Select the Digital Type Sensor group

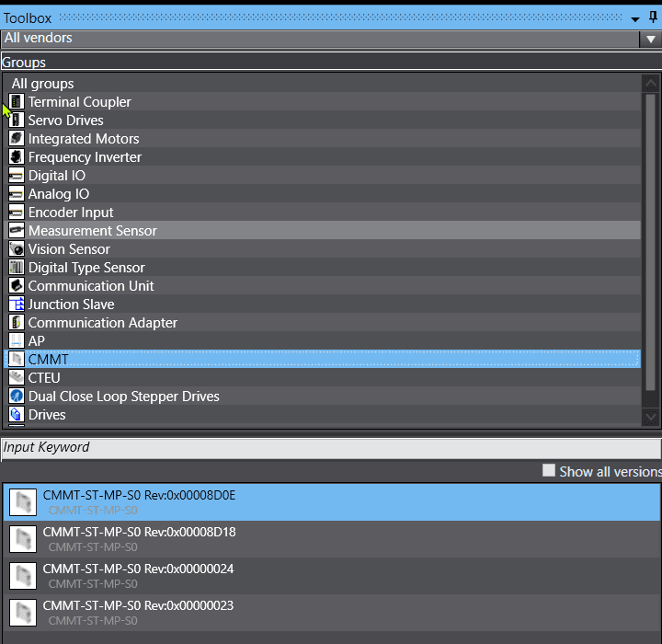click(x=323, y=267)
